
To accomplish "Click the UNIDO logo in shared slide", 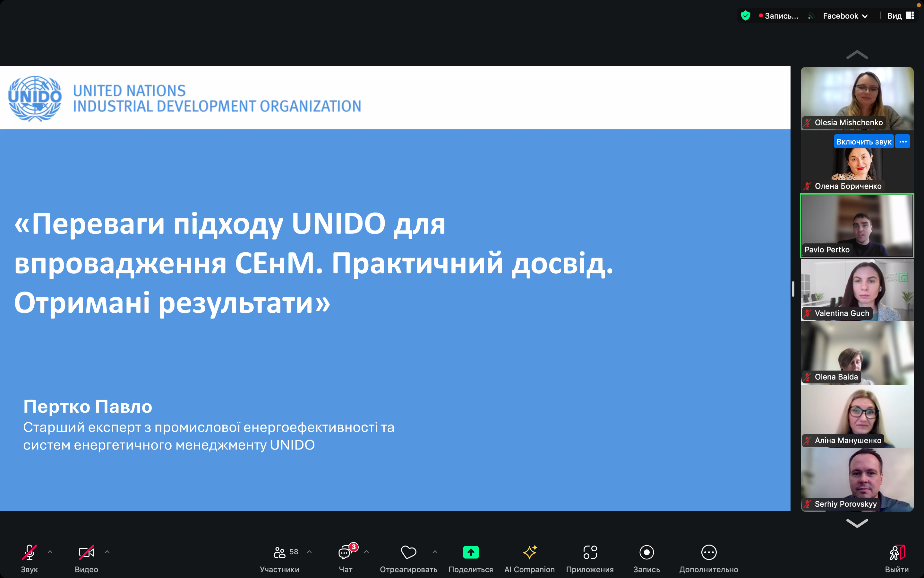I will 35,98.
